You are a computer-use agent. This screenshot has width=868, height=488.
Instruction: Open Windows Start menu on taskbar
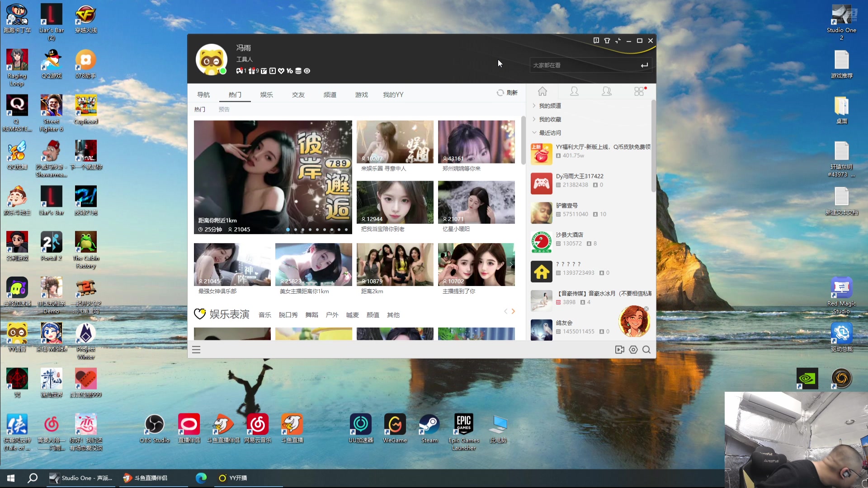[x=11, y=478]
